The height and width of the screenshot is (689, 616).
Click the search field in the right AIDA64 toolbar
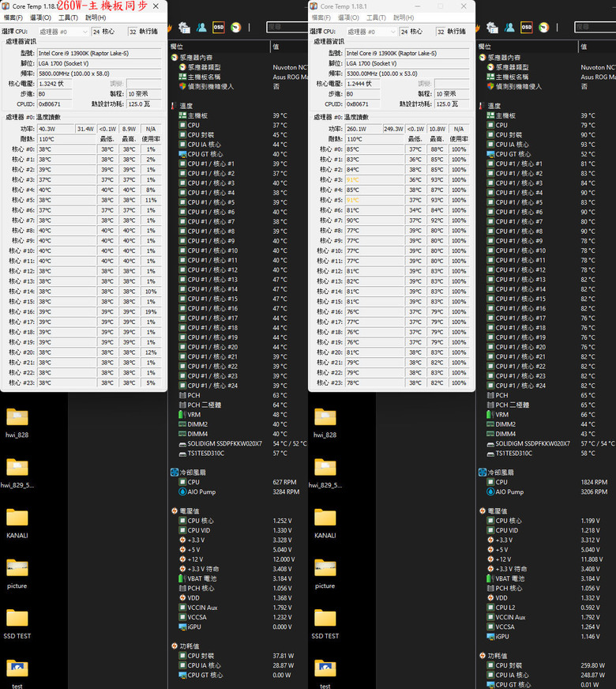(x=595, y=27)
